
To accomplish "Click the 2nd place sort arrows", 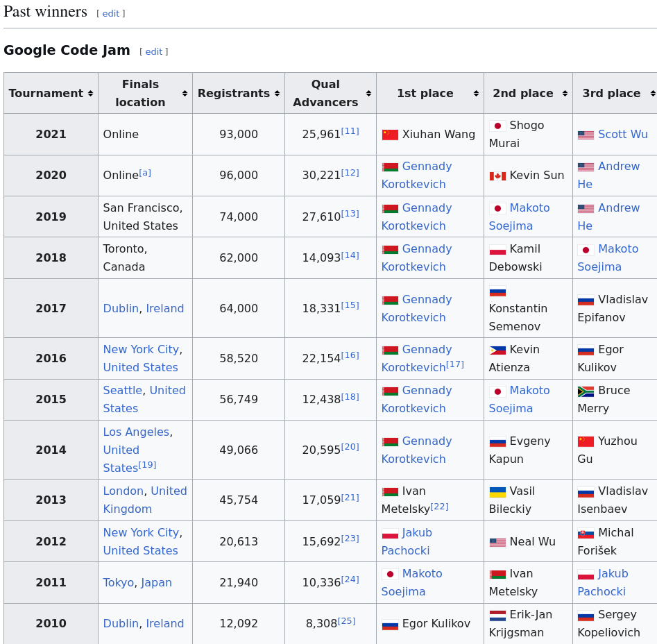I will [x=565, y=94].
